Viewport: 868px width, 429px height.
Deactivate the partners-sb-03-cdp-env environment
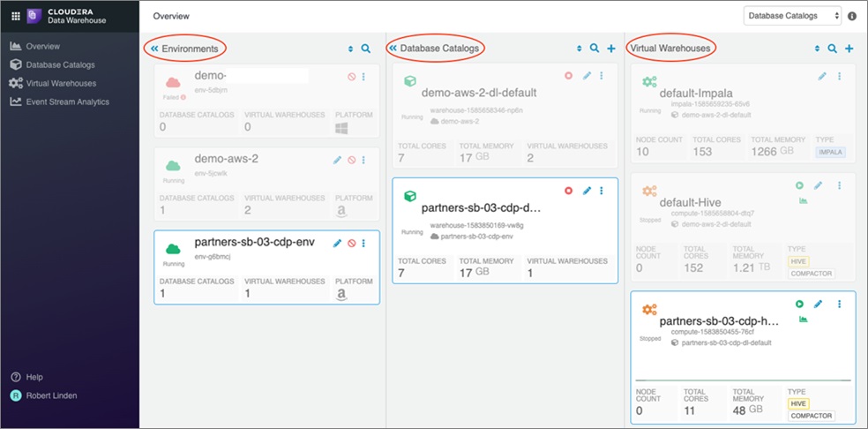pyautogui.click(x=351, y=244)
